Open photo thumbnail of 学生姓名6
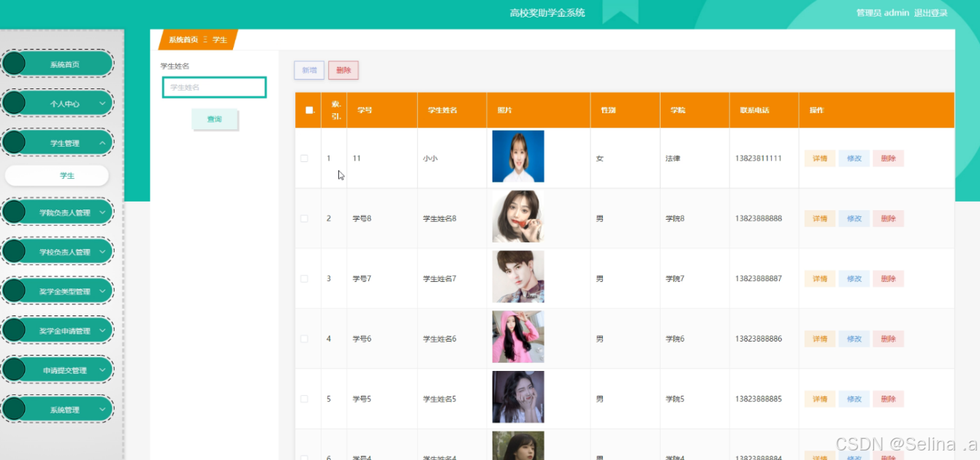 click(518, 337)
